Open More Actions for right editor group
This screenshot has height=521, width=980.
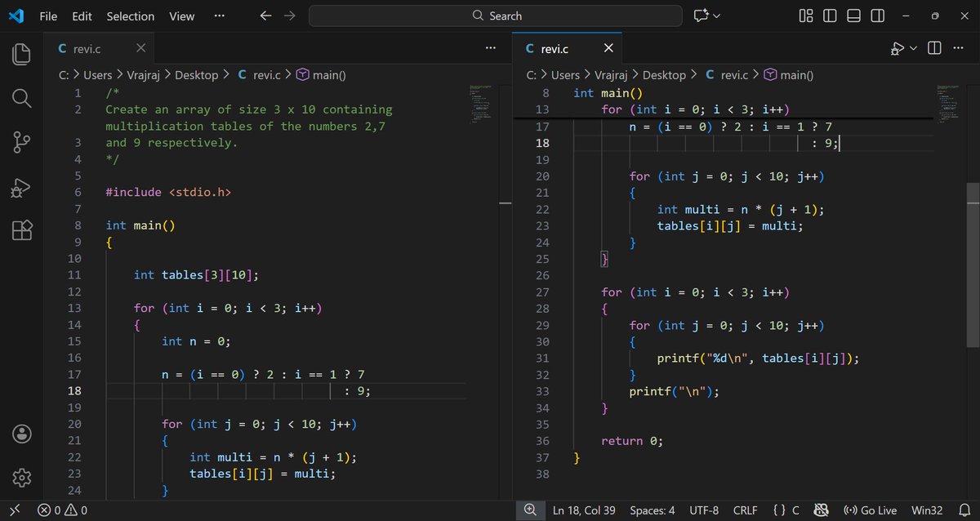pos(959,49)
